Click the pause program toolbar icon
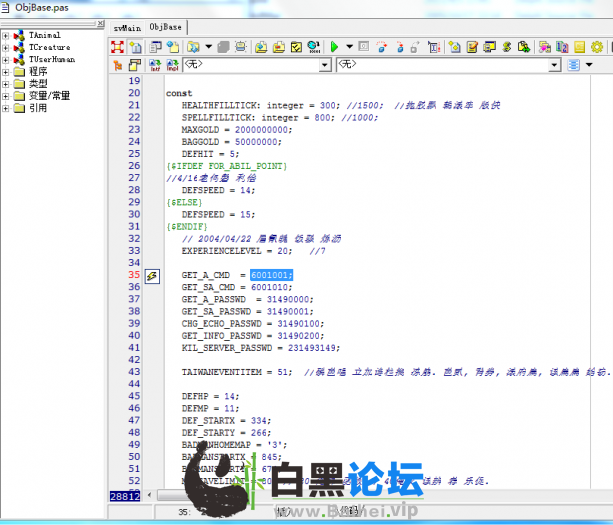 [x=364, y=46]
